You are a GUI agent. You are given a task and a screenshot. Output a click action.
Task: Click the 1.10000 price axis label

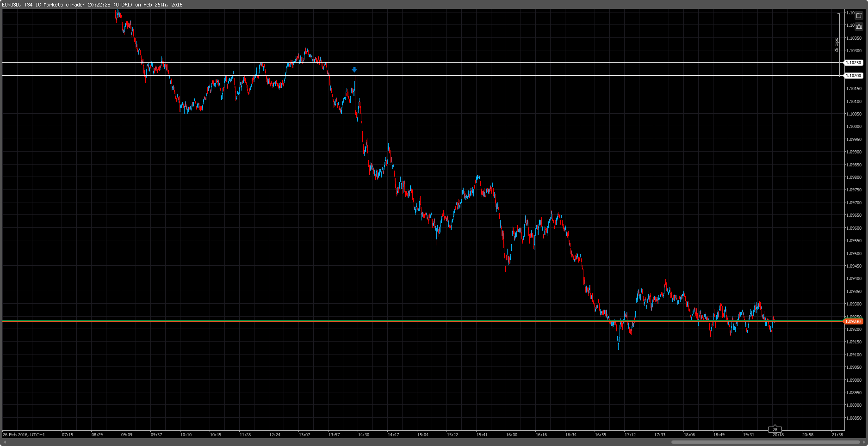854,127
